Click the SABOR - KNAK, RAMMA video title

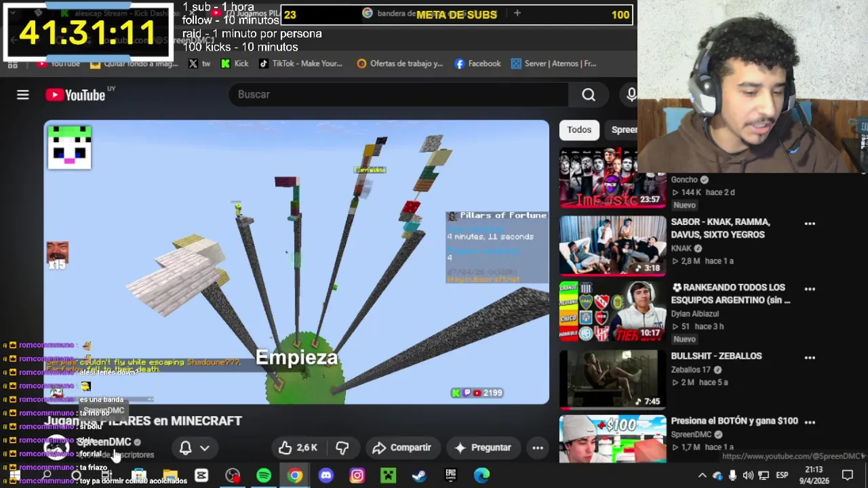click(x=720, y=228)
